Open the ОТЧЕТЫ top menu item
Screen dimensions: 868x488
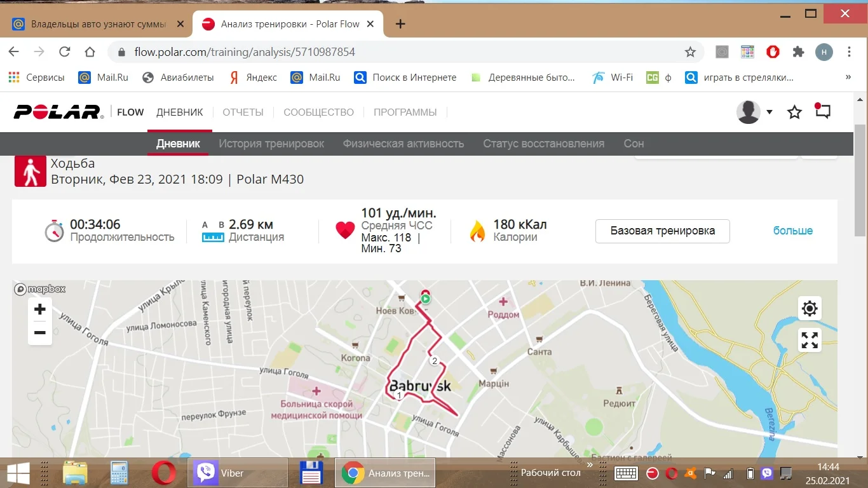[x=243, y=112]
